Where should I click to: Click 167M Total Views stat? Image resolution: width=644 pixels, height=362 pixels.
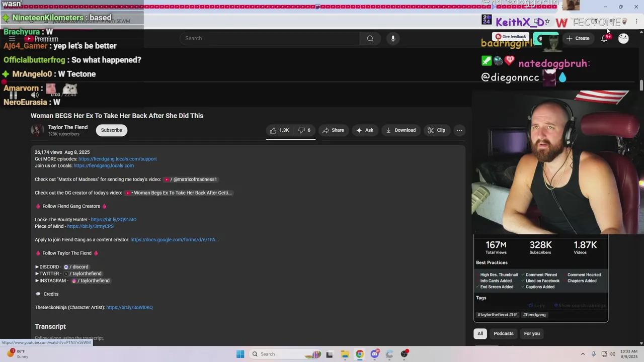[x=496, y=247]
